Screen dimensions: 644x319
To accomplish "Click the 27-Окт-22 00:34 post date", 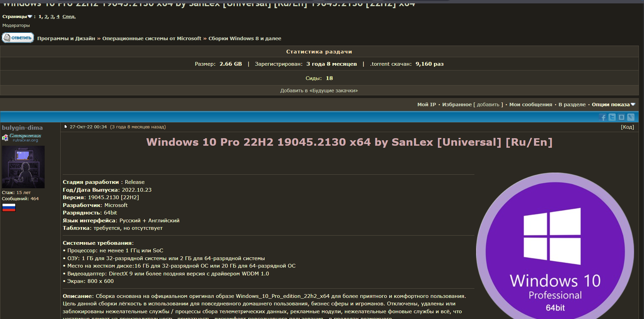I will [88, 127].
